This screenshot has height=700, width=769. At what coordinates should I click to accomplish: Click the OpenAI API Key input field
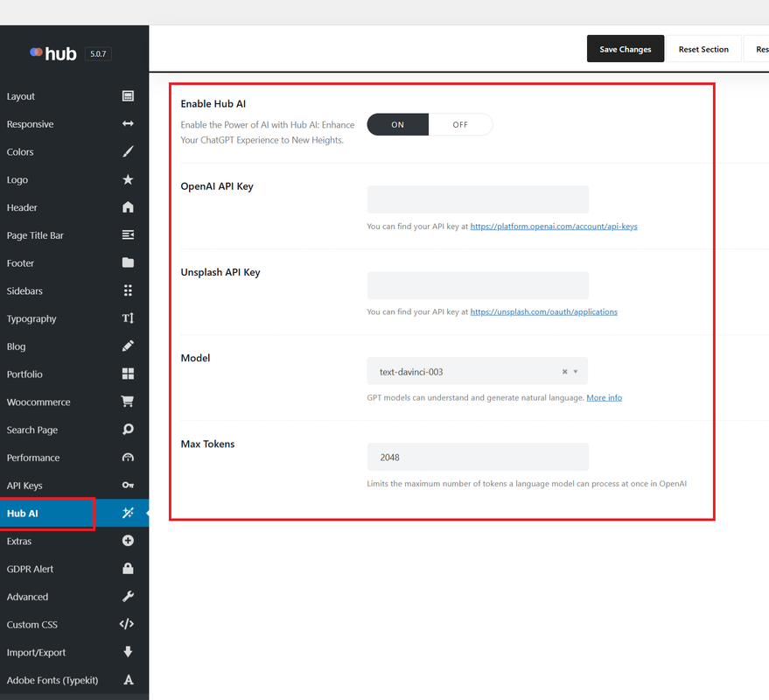coord(478,199)
